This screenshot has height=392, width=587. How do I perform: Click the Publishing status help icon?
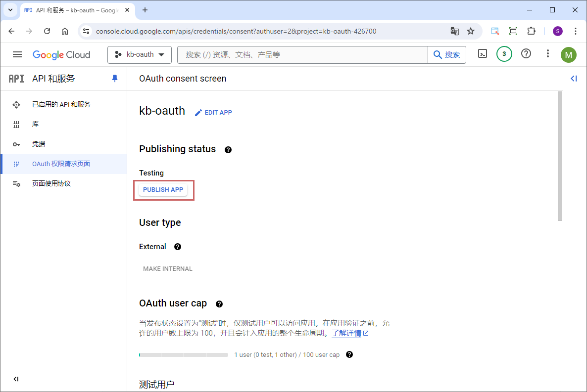pos(228,150)
